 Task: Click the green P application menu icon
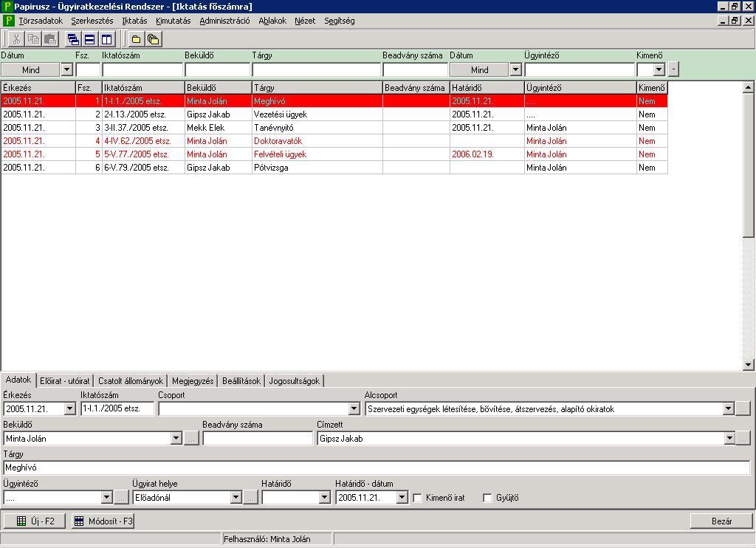8,21
